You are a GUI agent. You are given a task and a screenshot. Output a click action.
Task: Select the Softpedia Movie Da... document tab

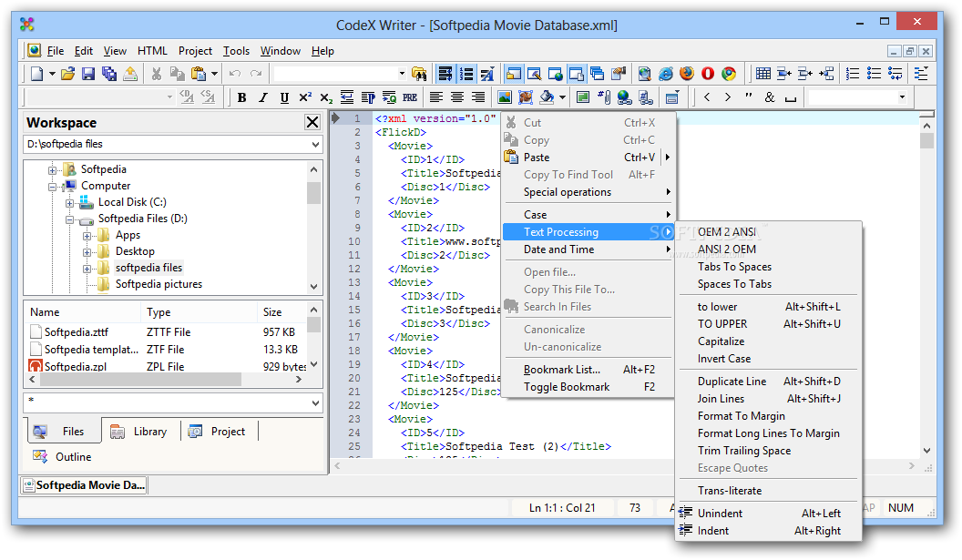pyautogui.click(x=84, y=485)
